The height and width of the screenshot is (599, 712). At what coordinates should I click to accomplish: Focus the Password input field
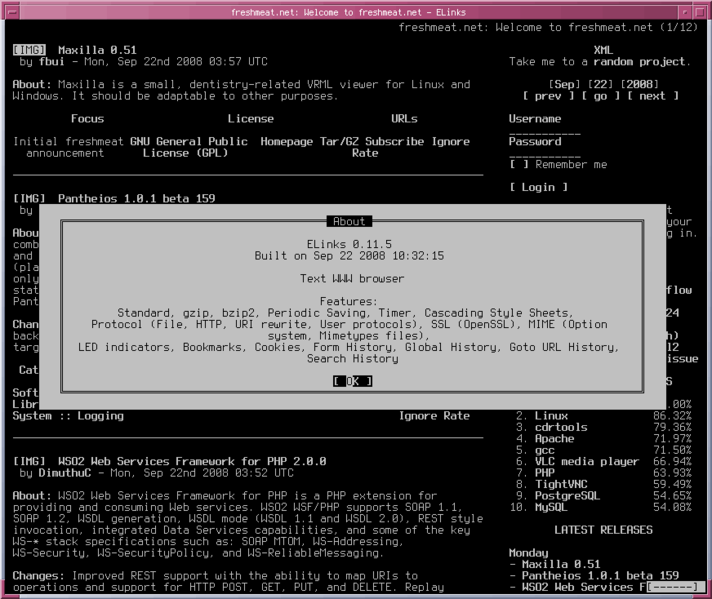click(544, 153)
